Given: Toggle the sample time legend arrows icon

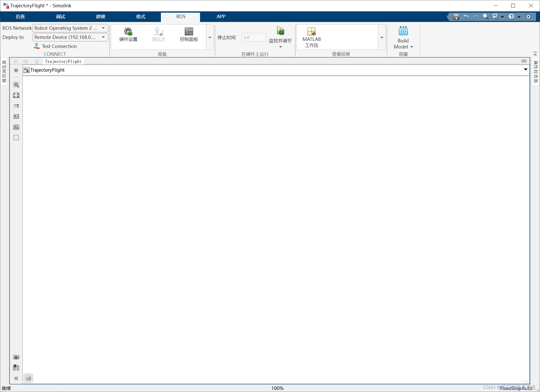Looking at the screenshot, I should click(x=16, y=106).
